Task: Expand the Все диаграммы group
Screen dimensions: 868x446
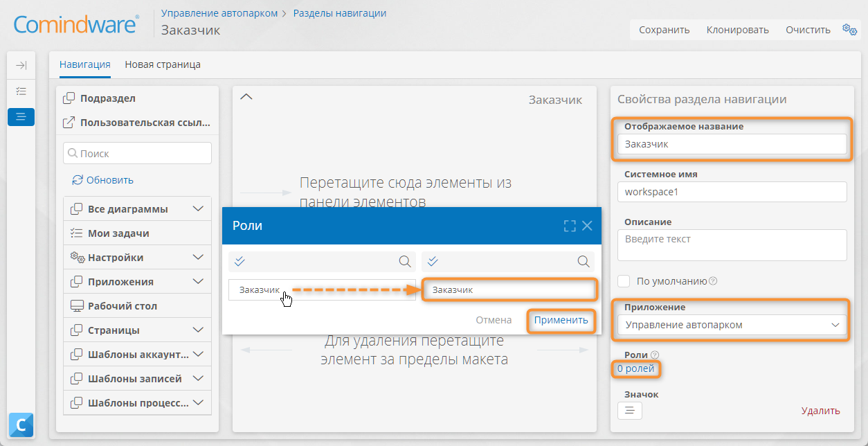Action: (x=198, y=209)
